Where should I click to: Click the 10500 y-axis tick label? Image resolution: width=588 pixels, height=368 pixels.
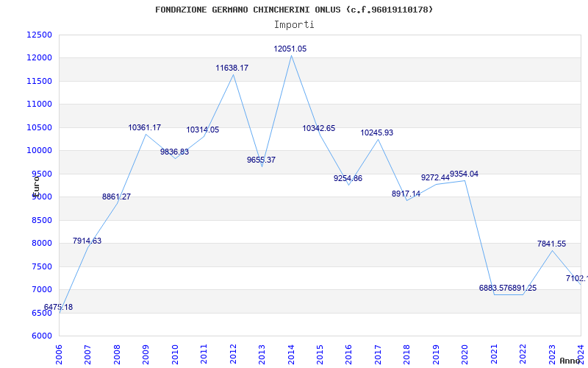[x=40, y=127]
